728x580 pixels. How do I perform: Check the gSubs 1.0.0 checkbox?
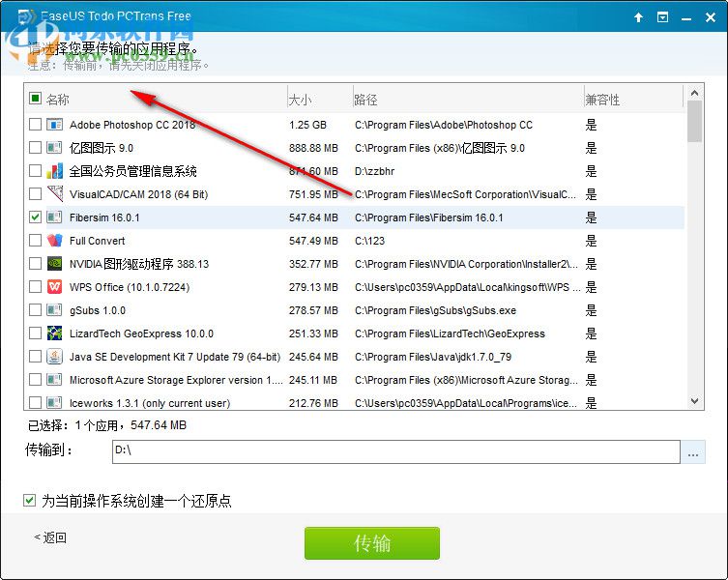coord(35,309)
